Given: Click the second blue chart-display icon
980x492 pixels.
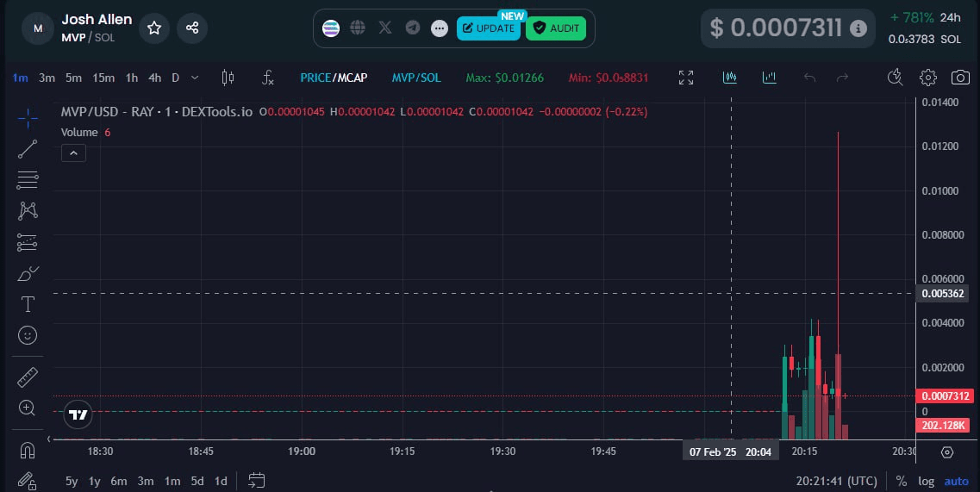Looking at the screenshot, I should pos(770,78).
